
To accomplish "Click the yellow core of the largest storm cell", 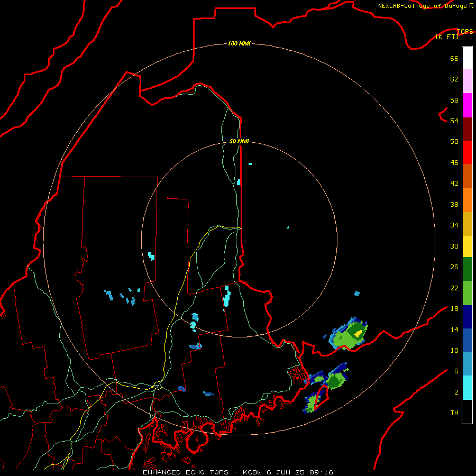I will (x=359, y=333).
